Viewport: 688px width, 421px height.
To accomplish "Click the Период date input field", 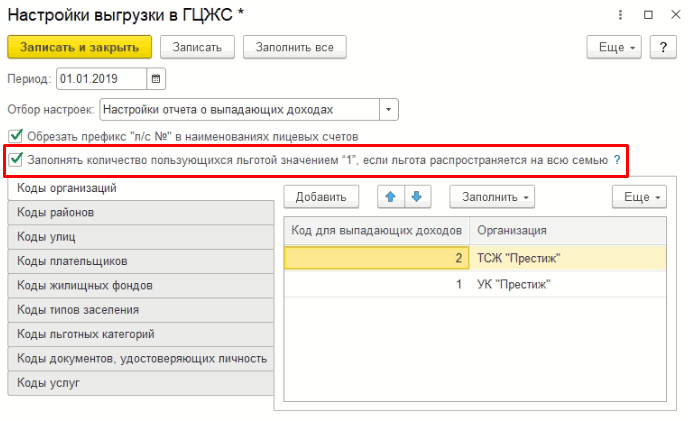I will pyautogui.click(x=102, y=78).
